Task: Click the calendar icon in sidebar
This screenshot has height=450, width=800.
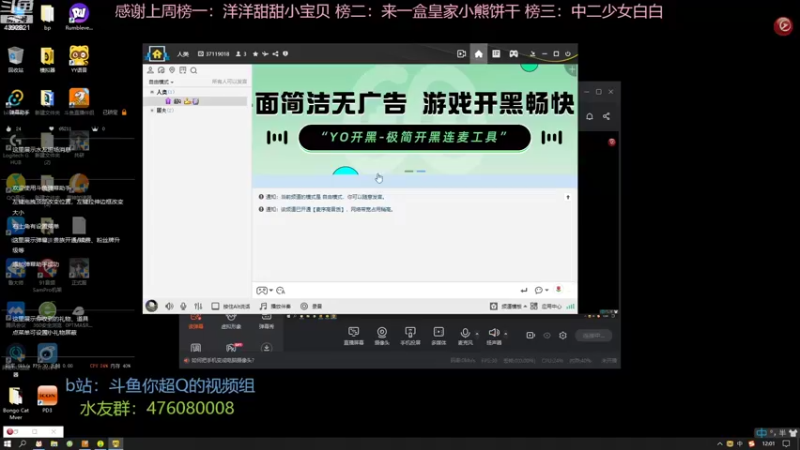Action: pyautogui.click(x=183, y=70)
